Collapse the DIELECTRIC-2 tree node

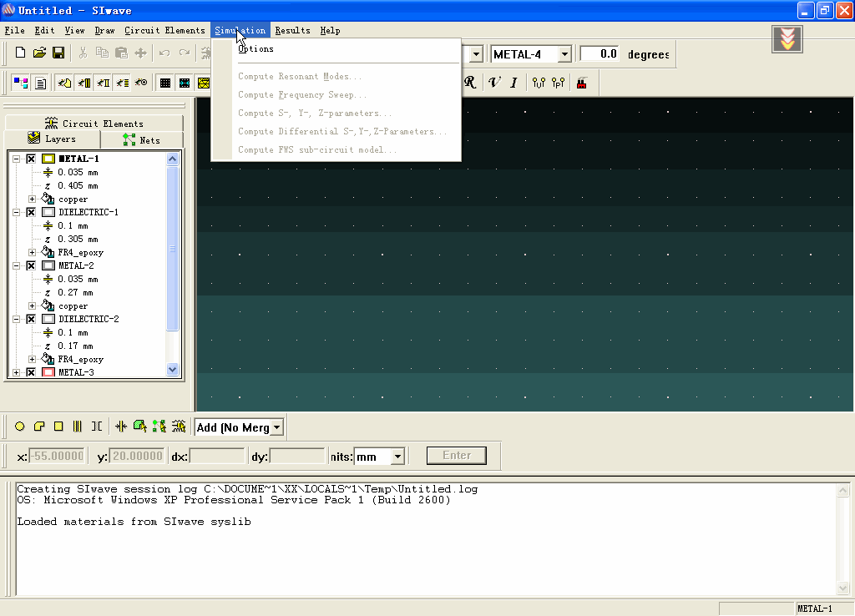17,319
